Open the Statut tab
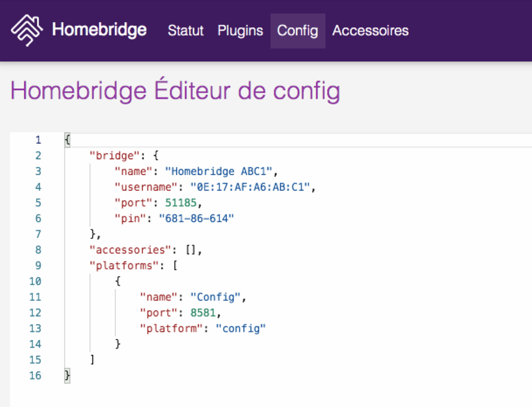 (x=186, y=30)
